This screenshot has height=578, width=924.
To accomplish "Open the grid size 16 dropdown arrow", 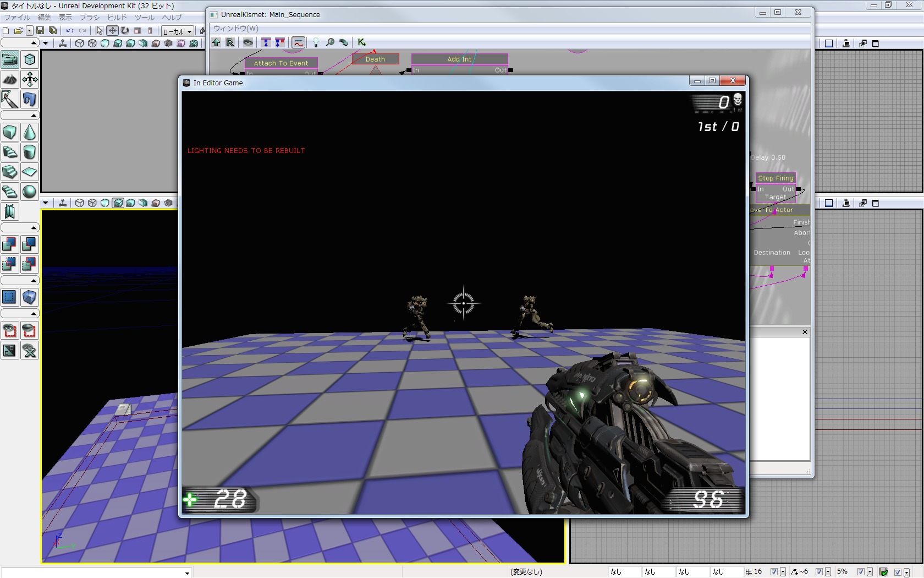I will [783, 572].
